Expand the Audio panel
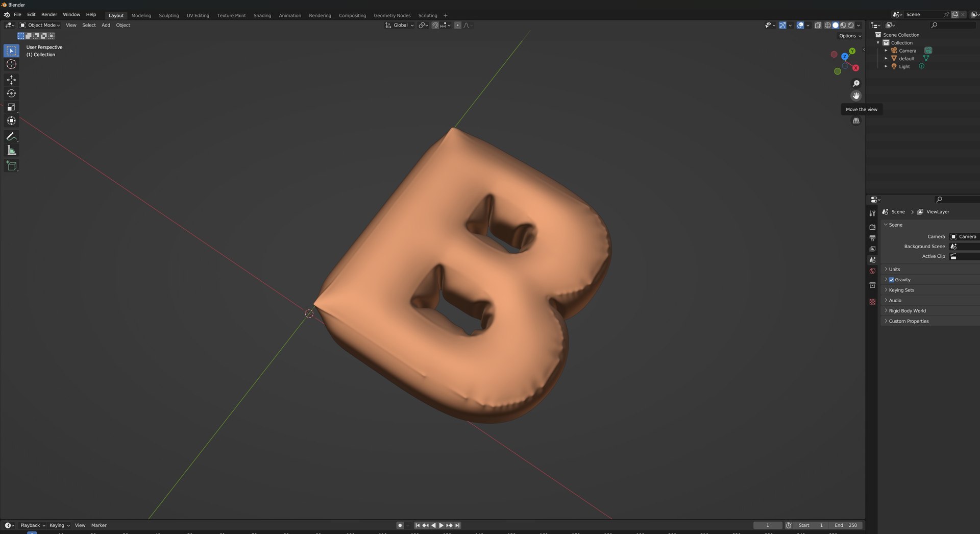Image resolution: width=980 pixels, height=534 pixels. click(929, 301)
